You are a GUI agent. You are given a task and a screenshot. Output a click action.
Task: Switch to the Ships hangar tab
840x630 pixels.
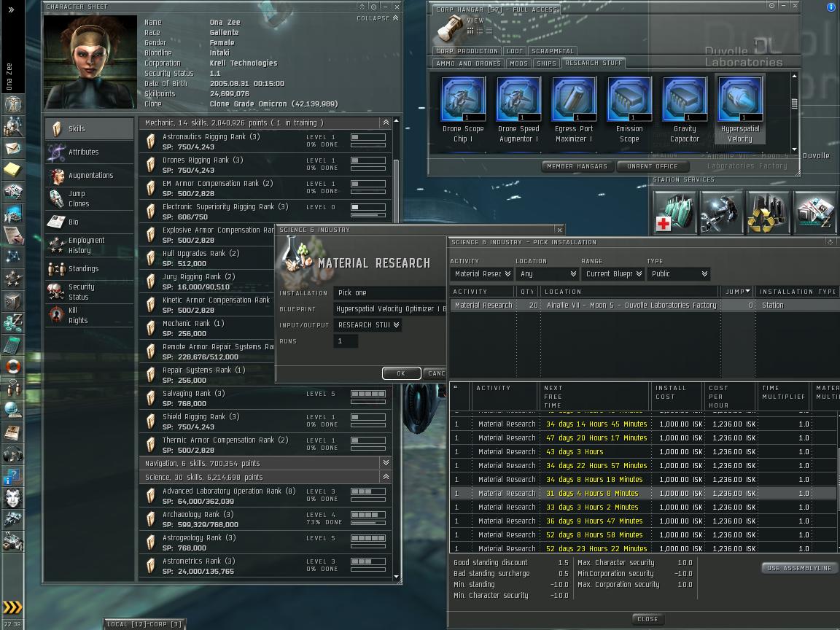[546, 63]
